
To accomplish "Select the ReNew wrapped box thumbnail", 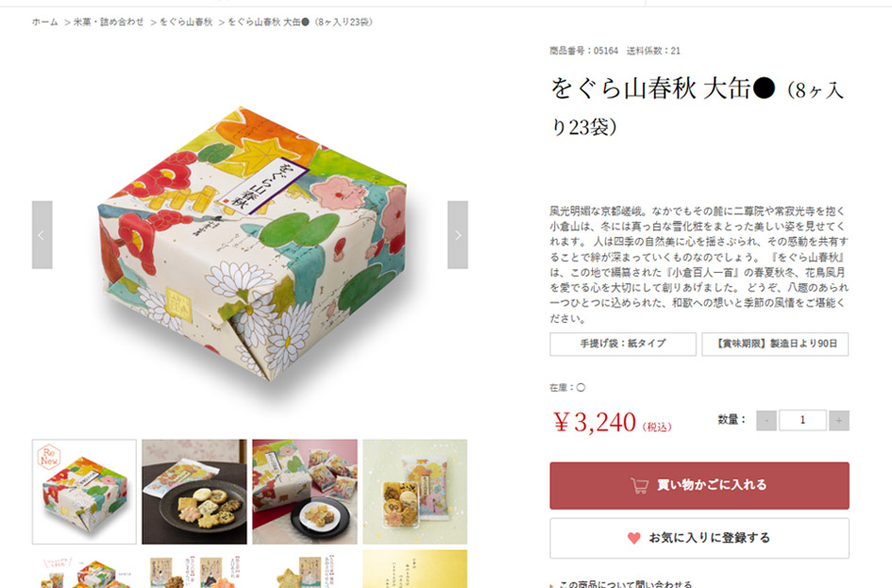I will click(x=84, y=492).
